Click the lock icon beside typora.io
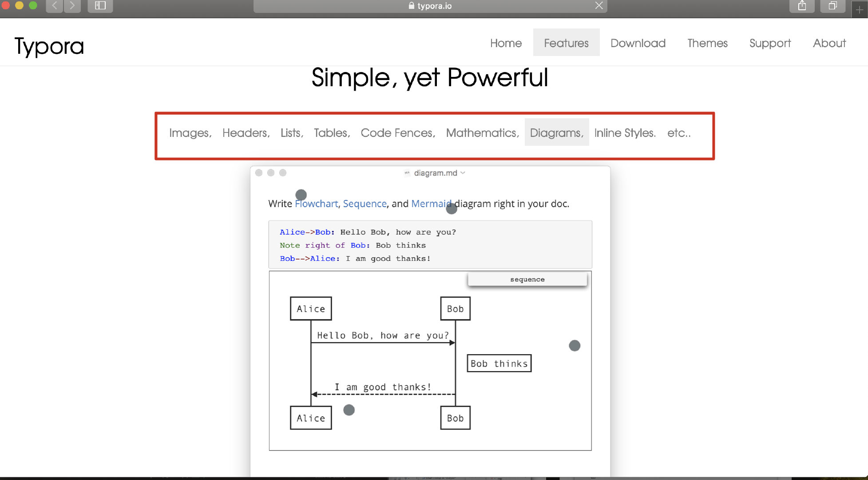This screenshot has width=868, height=480. [411, 6]
